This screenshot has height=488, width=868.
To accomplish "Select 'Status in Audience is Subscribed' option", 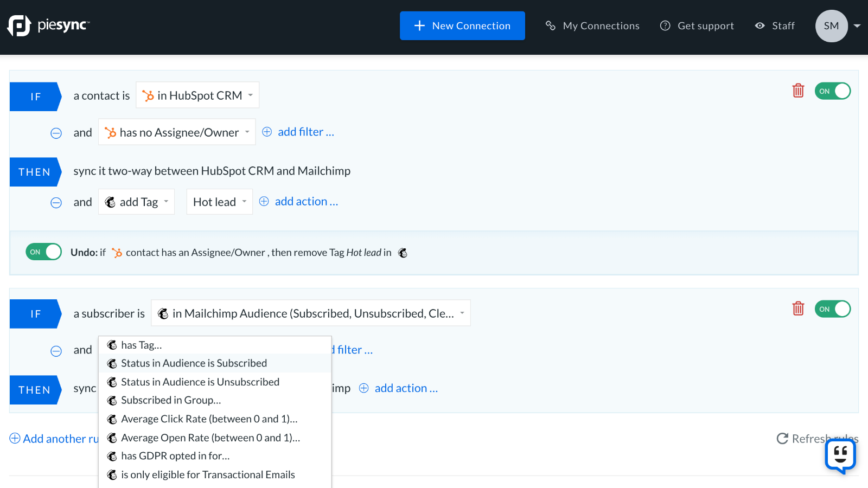I will pos(194,363).
